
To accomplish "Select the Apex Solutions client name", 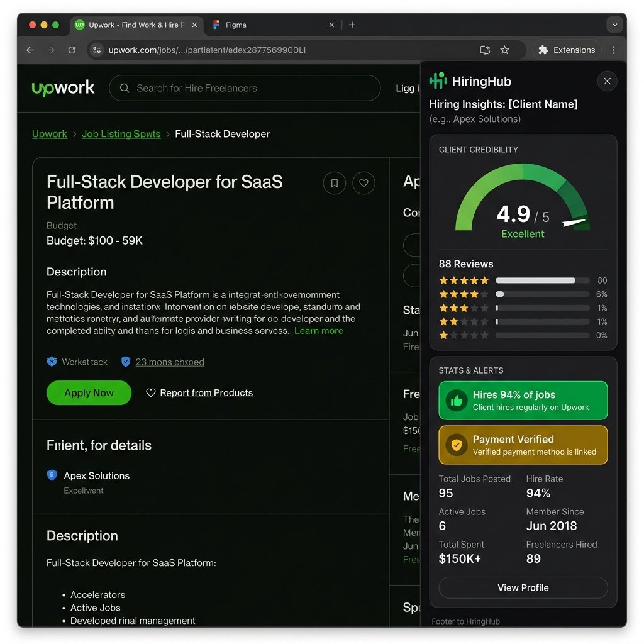I will pos(96,475).
